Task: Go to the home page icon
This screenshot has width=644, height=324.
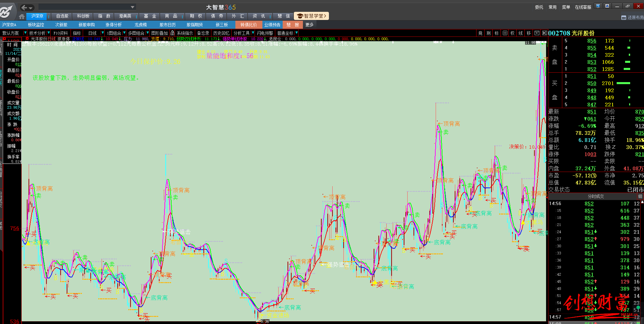Action: coord(22,16)
